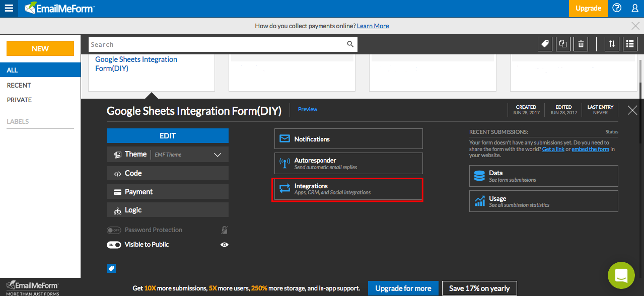Click the EmailMeForm logo in the header
The image size is (644, 296).
click(x=59, y=8)
